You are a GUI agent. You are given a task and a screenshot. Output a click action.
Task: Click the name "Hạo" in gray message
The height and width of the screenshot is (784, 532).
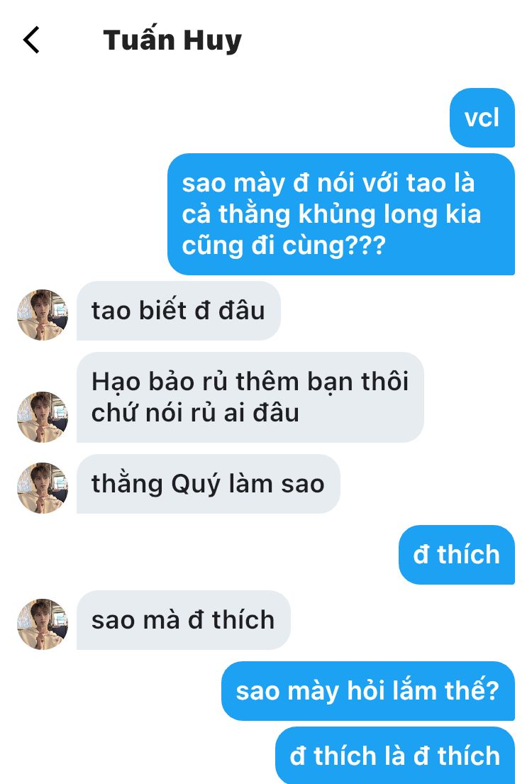[x=118, y=382]
